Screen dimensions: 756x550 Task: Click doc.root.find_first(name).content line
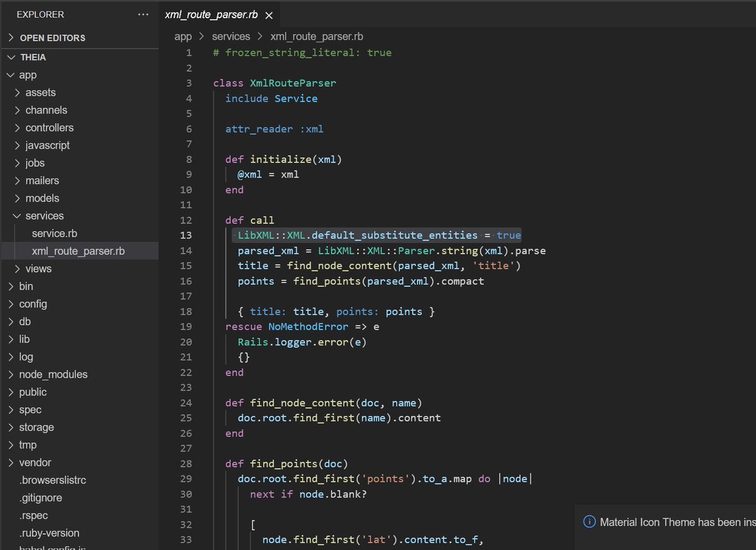340,418
